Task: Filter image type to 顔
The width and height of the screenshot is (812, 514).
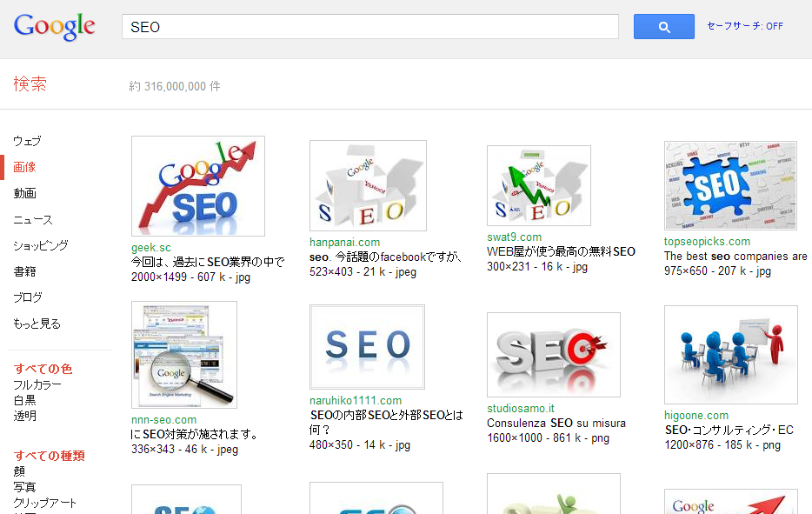Action: pyautogui.click(x=19, y=471)
